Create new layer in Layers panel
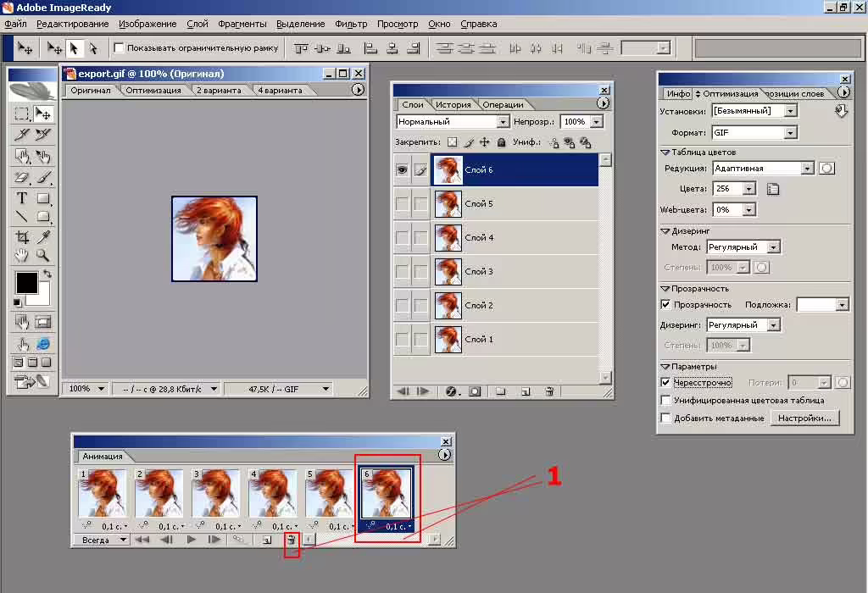Viewport: 868px width, 593px height. click(526, 391)
